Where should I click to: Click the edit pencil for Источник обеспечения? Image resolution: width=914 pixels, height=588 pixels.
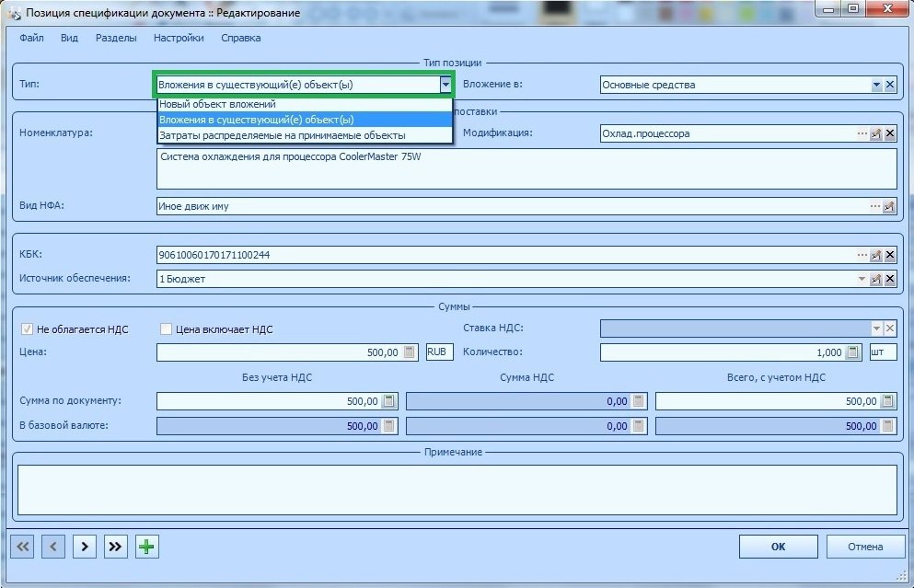[x=876, y=279]
